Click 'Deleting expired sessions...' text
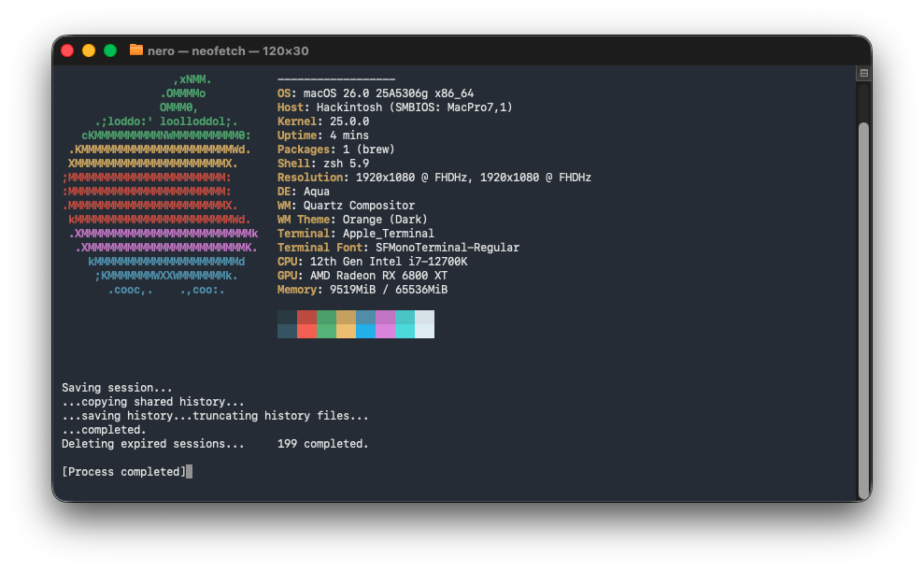 coord(153,444)
